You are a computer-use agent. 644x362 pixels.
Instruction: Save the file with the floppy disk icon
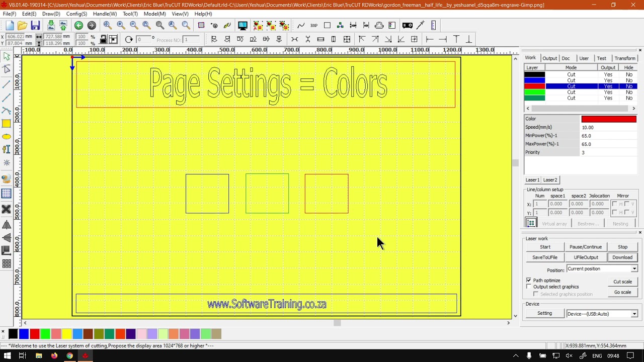coord(35,26)
